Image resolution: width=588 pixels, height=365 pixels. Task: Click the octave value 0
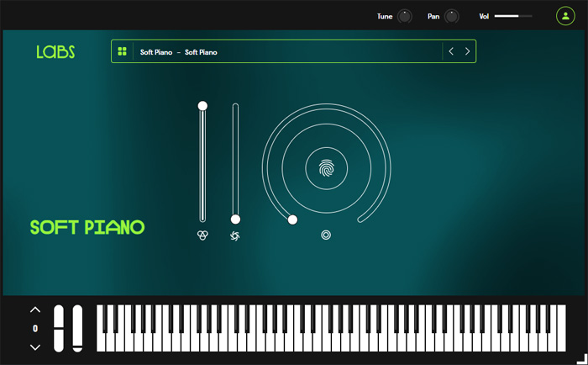point(35,329)
